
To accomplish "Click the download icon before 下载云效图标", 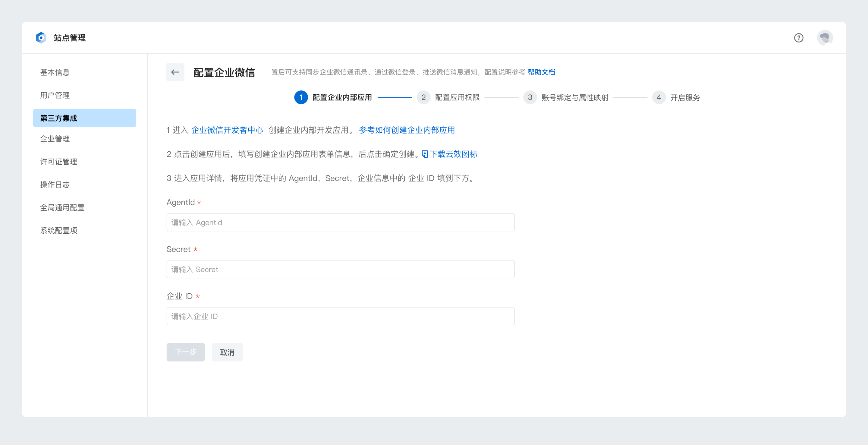I will pyautogui.click(x=425, y=154).
